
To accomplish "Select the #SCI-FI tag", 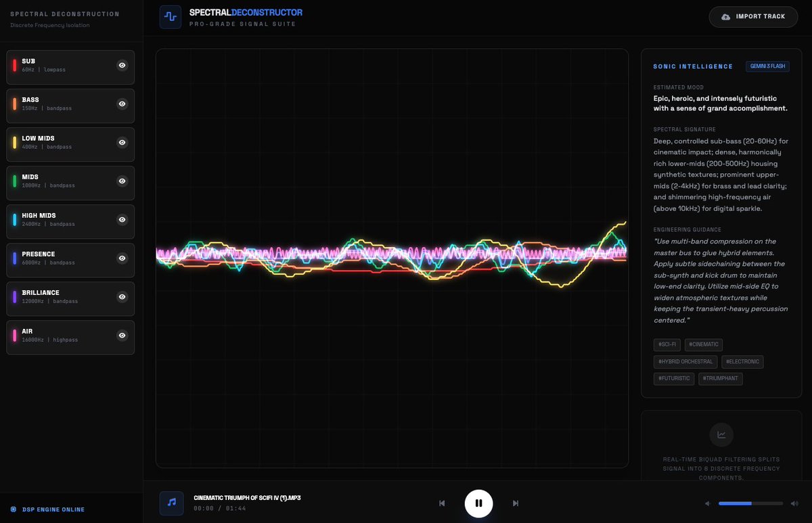I will pos(667,344).
